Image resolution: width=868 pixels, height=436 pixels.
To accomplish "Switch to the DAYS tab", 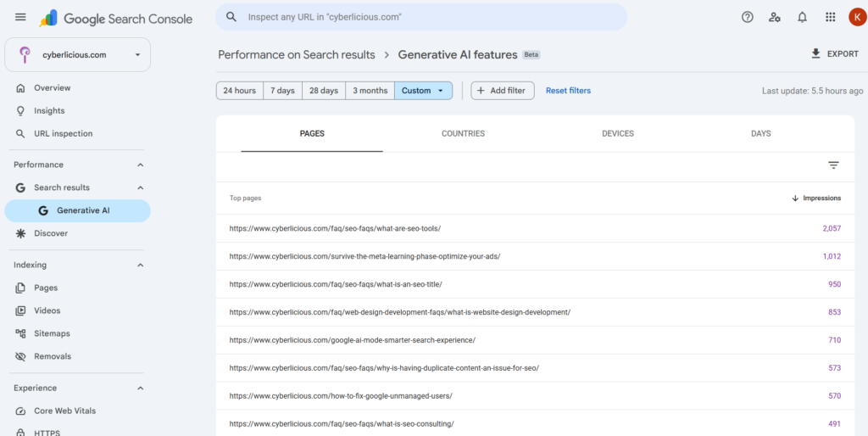I will [x=760, y=133].
